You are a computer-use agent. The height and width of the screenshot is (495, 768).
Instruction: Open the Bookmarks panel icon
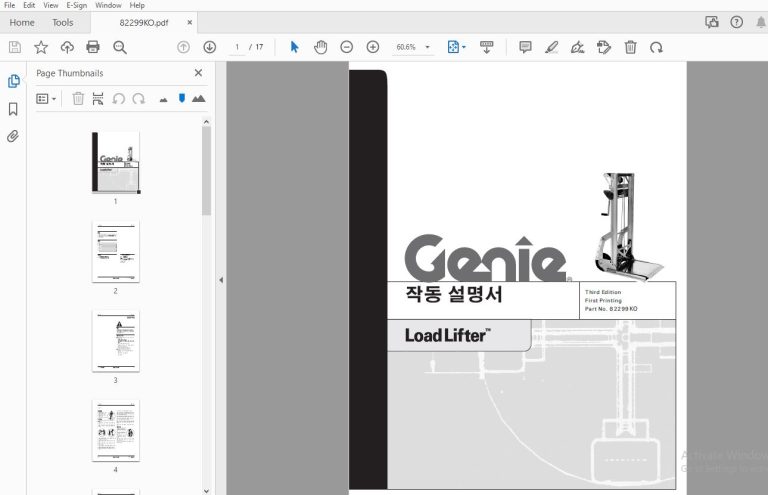(13, 109)
